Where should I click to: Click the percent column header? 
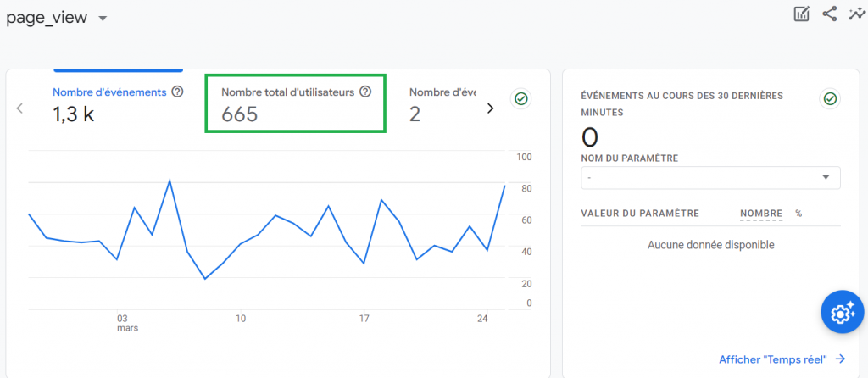pos(798,214)
